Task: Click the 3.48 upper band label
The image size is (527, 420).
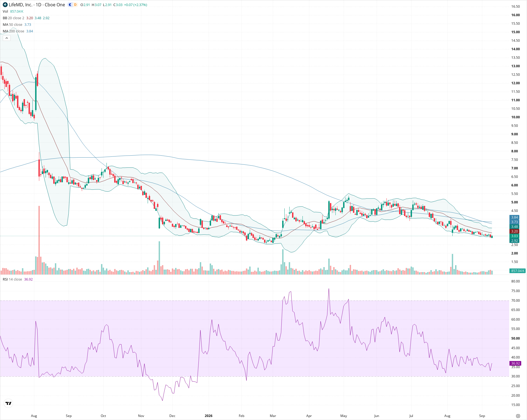Action: 514,226
